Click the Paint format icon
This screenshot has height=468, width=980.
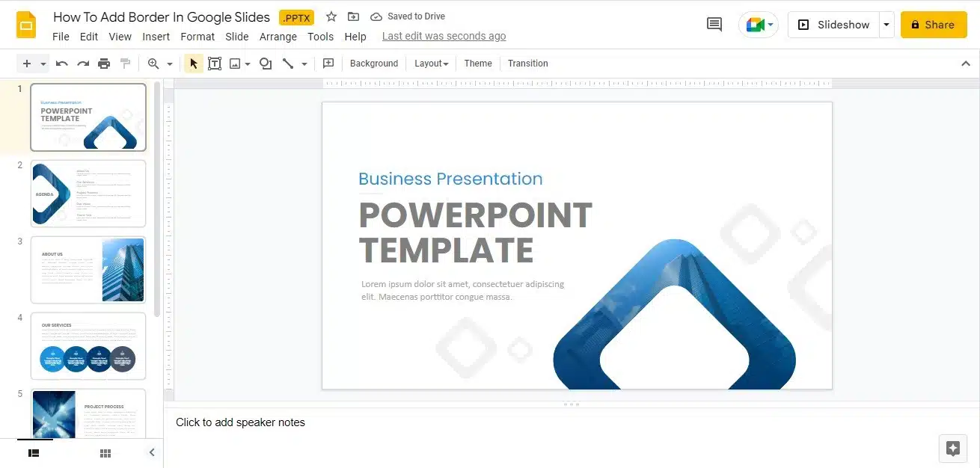click(126, 64)
